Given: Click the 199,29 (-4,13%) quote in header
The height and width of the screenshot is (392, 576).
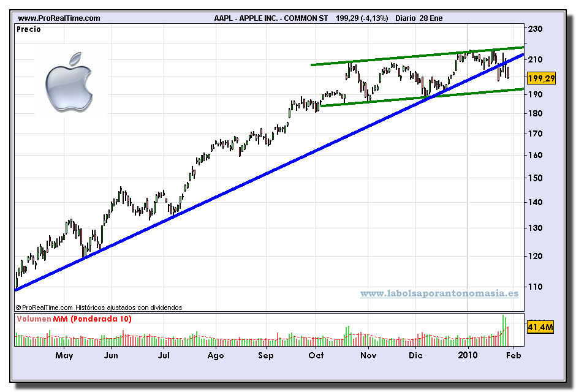Looking at the screenshot, I should coord(362,18).
